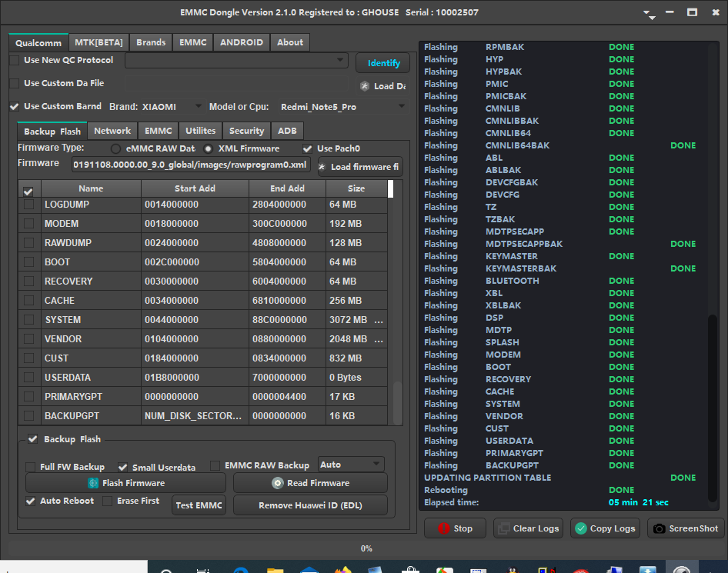Image resolution: width=728 pixels, height=573 pixels.
Task: Open the Security sub-tab
Action: pyautogui.click(x=246, y=131)
